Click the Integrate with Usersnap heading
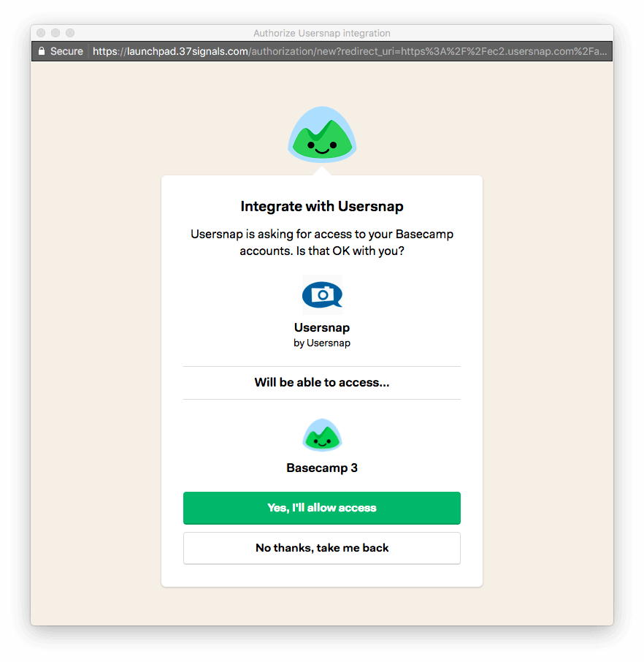Viewport: 644px width, 662px height. coord(322,207)
